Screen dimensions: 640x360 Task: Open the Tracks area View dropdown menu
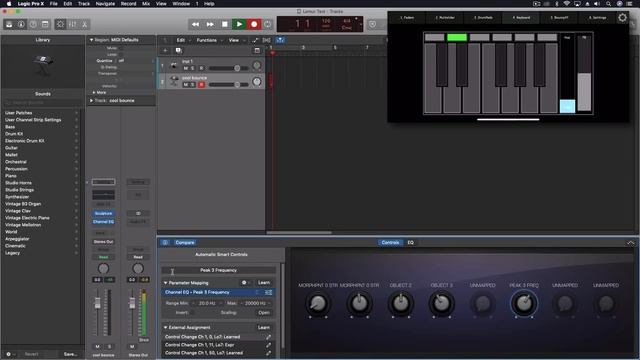(236, 40)
